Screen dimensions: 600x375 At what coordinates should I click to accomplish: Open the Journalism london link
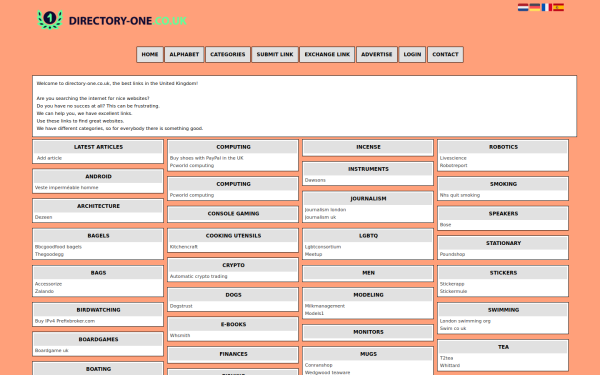click(325, 210)
